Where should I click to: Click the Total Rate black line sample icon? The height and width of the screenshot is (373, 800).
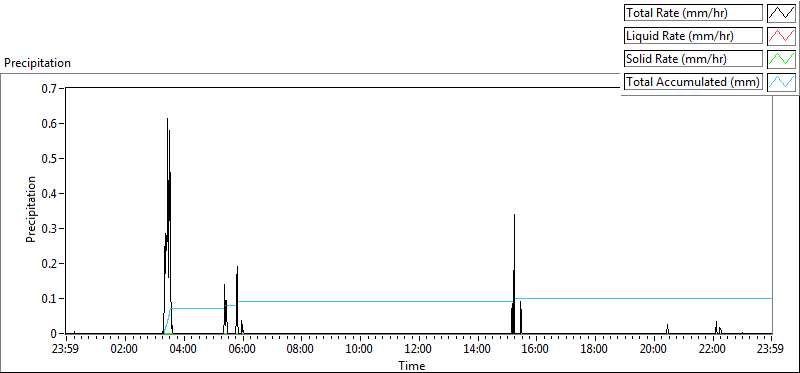pos(781,13)
